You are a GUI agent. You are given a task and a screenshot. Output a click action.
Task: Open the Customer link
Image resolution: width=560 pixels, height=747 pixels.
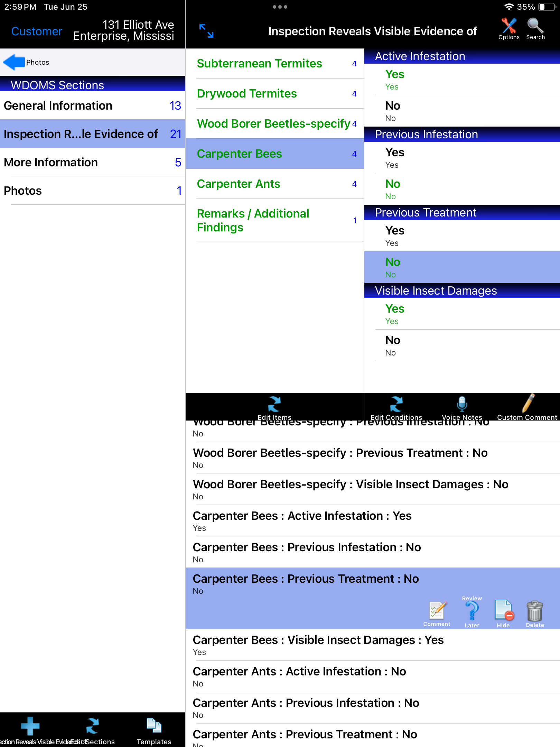(x=37, y=31)
